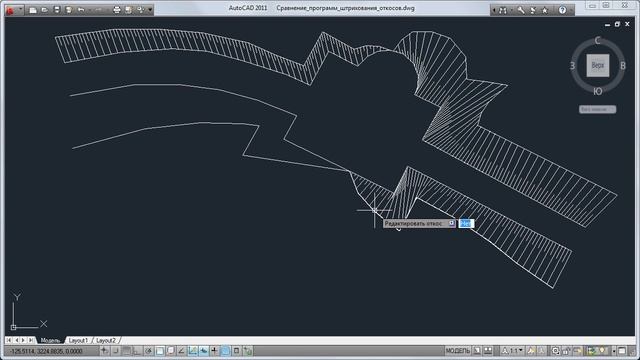Toggle 3D Object Snap in status bar

click(170, 351)
